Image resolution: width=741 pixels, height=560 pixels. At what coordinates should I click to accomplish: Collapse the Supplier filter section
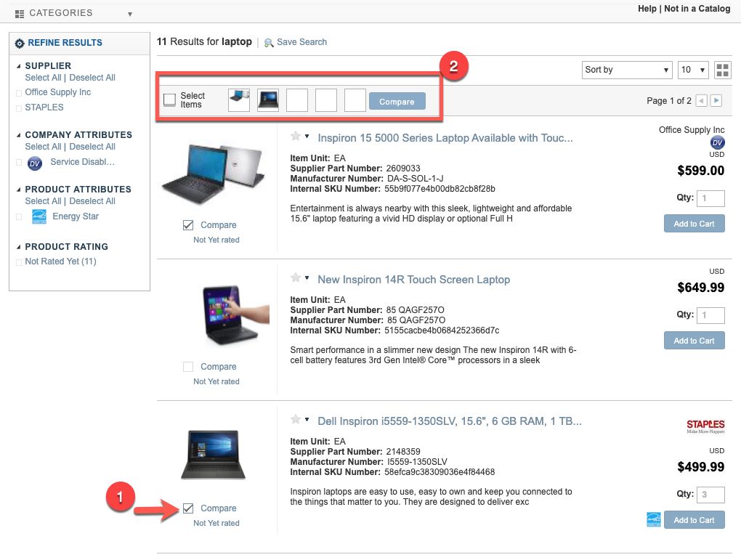click(19, 66)
